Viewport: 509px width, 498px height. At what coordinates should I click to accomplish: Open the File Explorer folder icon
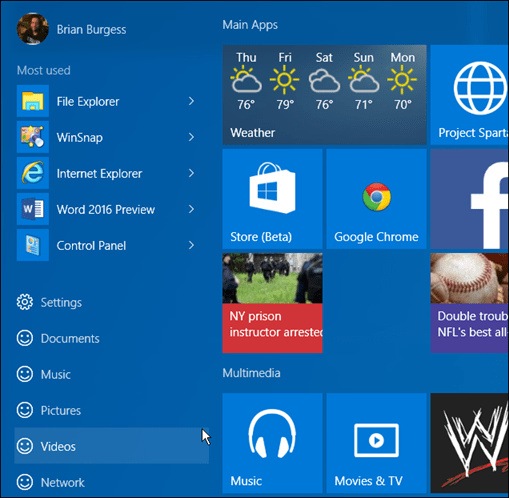(33, 101)
